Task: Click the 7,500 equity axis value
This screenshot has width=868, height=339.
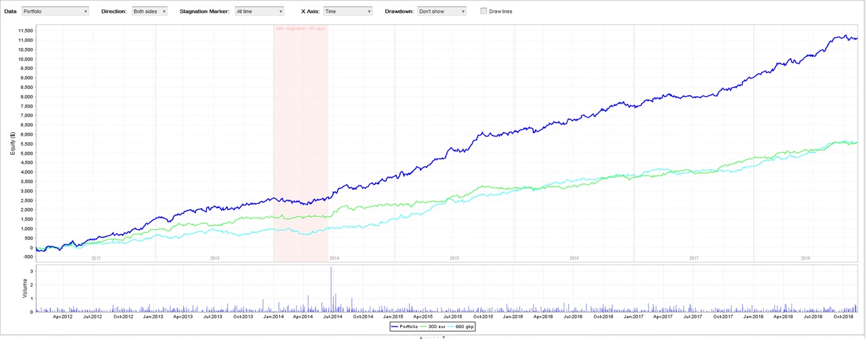Action: click(26, 106)
